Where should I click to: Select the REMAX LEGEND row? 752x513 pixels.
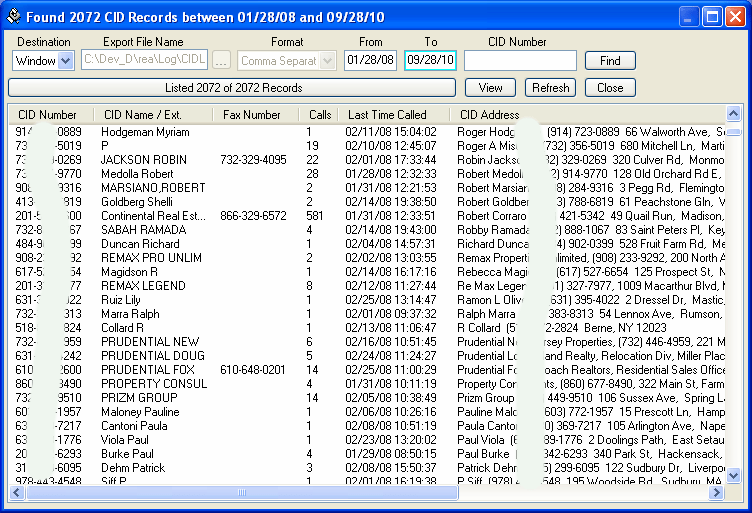(367, 286)
